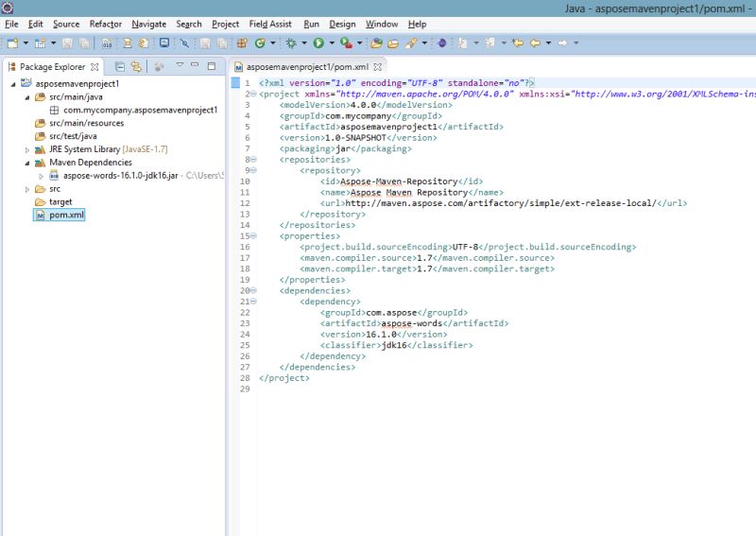756x536 pixels.
Task: Open the Source menu
Action: pos(66,25)
